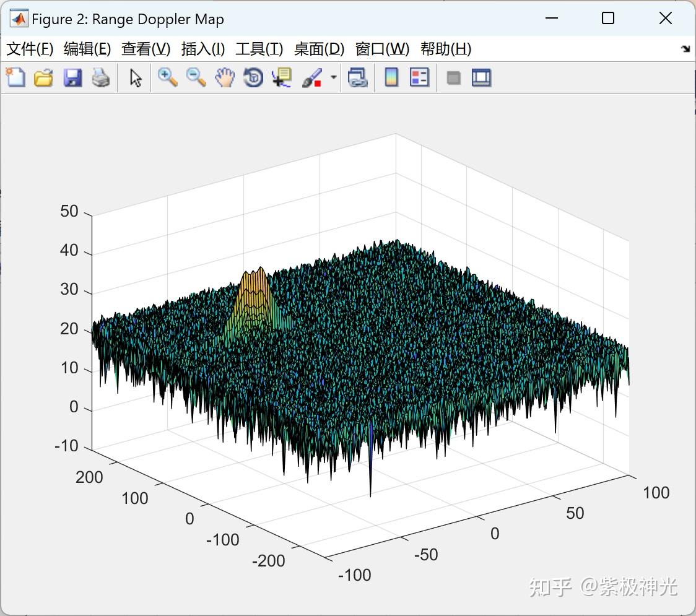The image size is (696, 616).
Task: Click the Link Plot icon
Action: tap(358, 77)
